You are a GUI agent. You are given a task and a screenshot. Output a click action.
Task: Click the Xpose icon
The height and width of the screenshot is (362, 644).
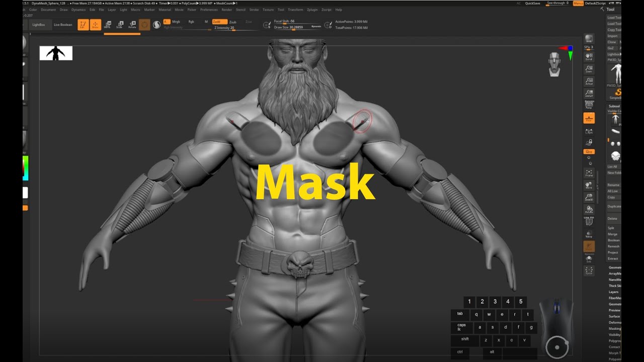tap(589, 271)
